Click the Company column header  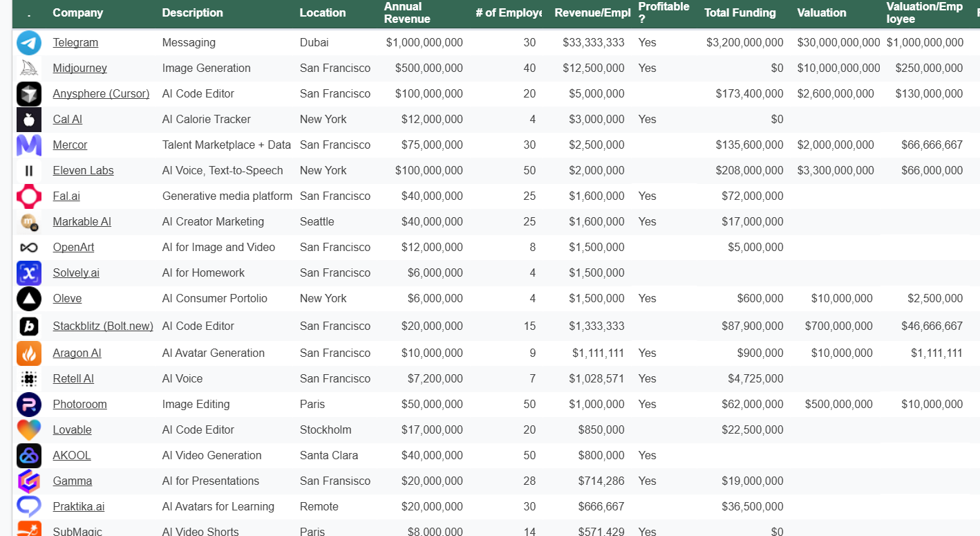click(77, 12)
